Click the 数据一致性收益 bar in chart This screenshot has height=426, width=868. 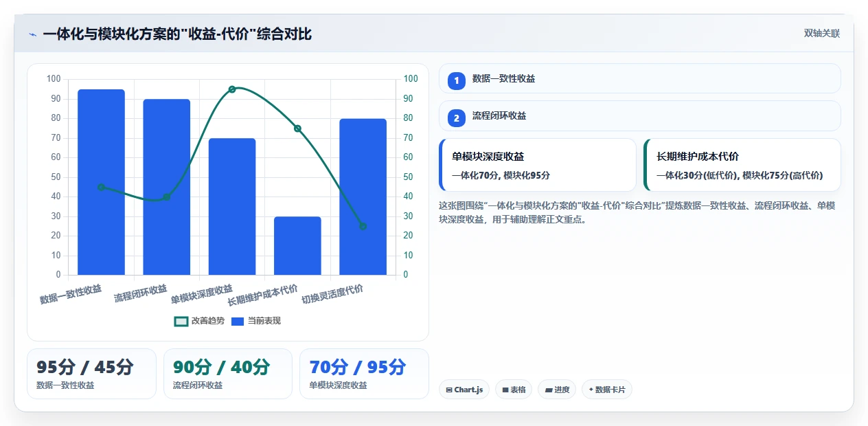tap(101, 182)
